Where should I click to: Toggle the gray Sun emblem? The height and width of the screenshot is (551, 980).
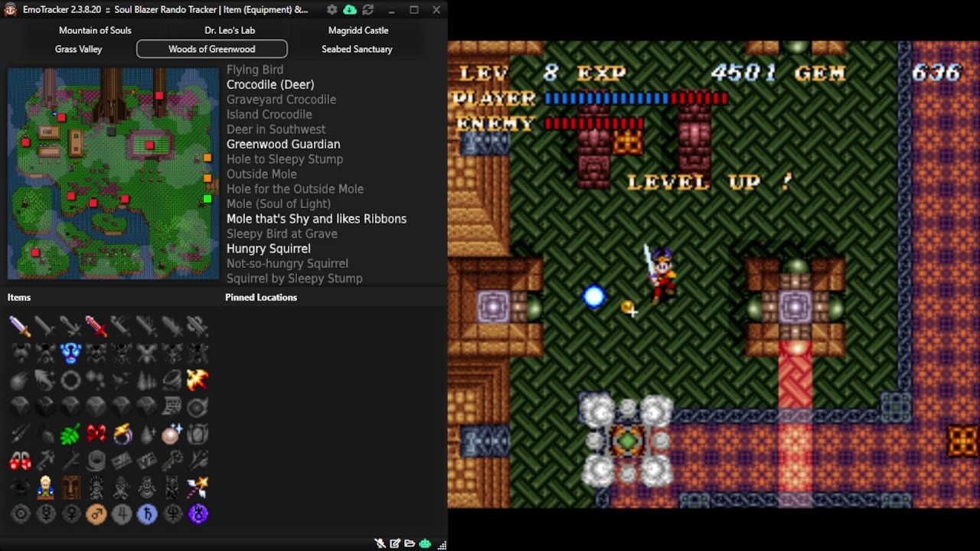tap(20, 514)
